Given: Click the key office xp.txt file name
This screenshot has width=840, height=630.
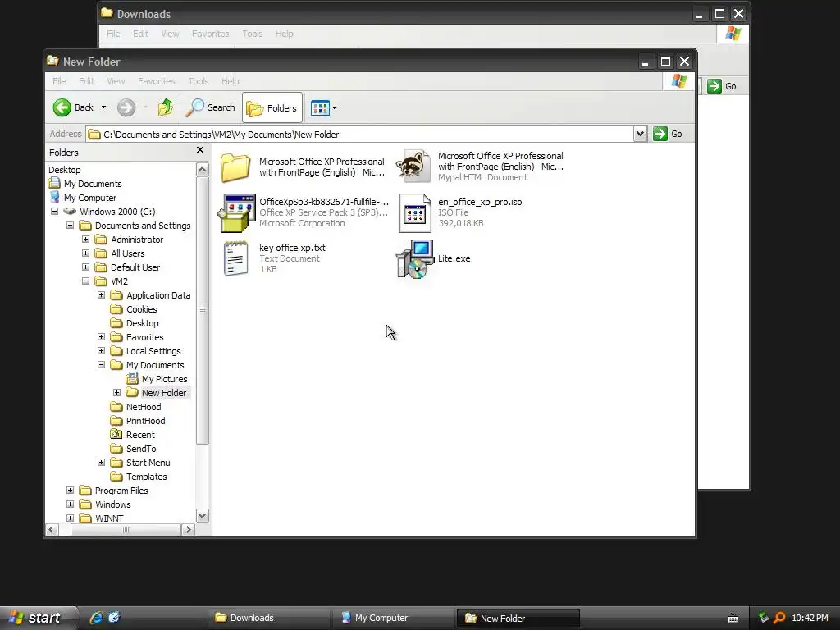Looking at the screenshot, I should coord(293,248).
